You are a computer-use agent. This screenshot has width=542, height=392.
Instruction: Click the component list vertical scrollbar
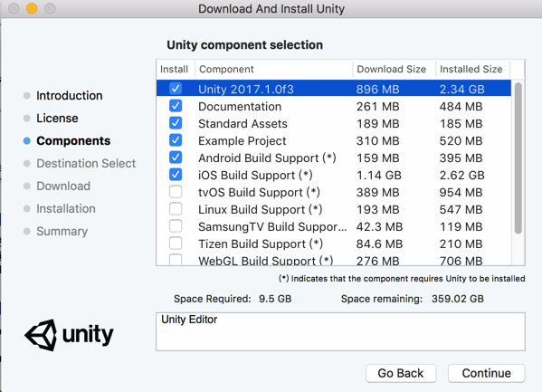518,158
